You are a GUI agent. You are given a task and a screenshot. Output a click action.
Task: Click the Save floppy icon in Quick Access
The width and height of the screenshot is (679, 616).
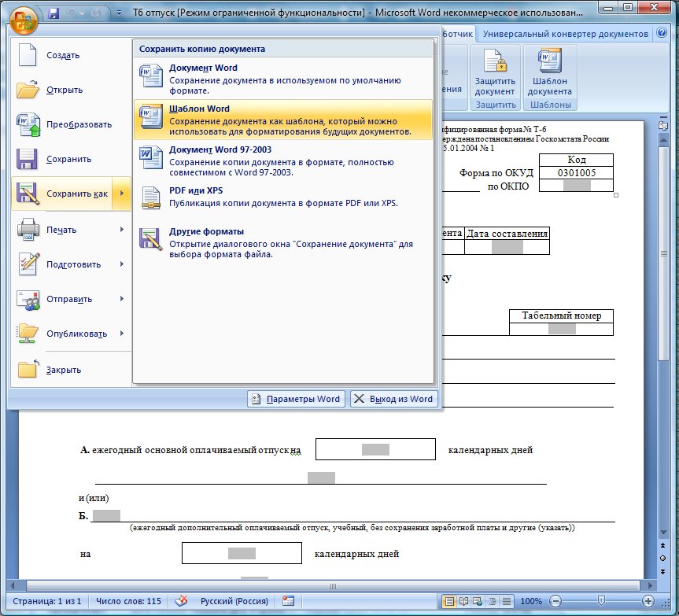coord(54,13)
